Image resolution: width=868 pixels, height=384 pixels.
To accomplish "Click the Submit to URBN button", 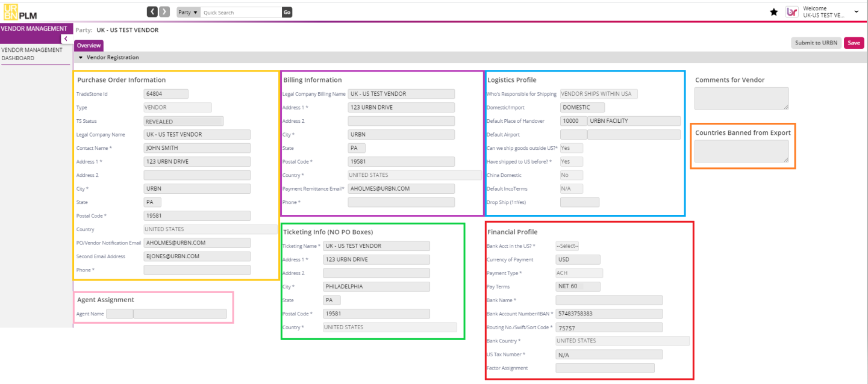I will point(816,43).
